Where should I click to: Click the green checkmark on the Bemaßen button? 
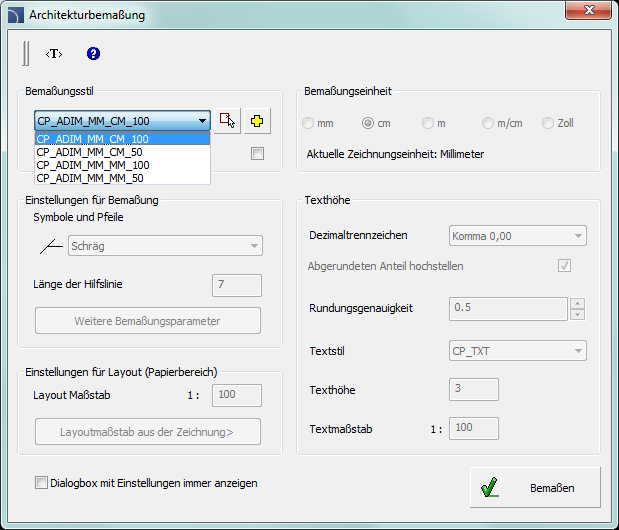click(x=489, y=489)
